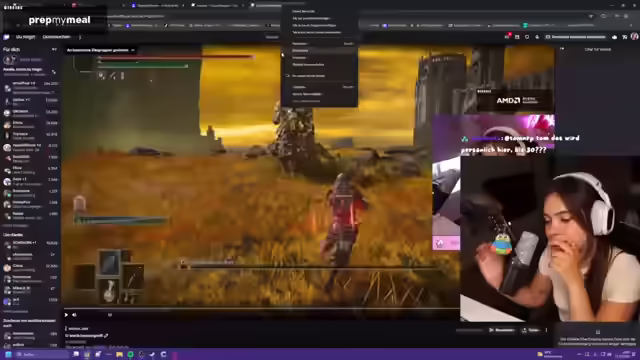Open the user avatar account menu

[x=634, y=37]
